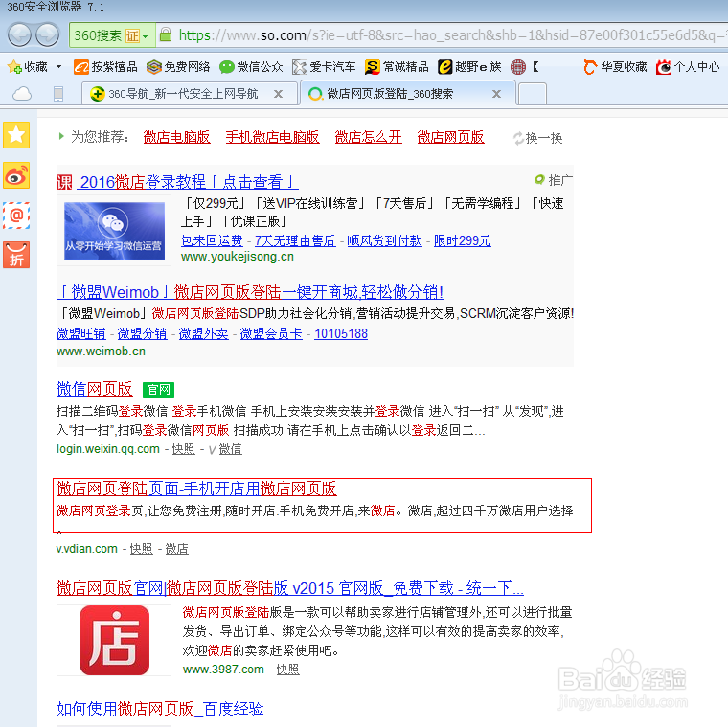This screenshot has width=728, height=727.
Task: Open the 2016微店登录教程 ad result
Action: [189, 182]
